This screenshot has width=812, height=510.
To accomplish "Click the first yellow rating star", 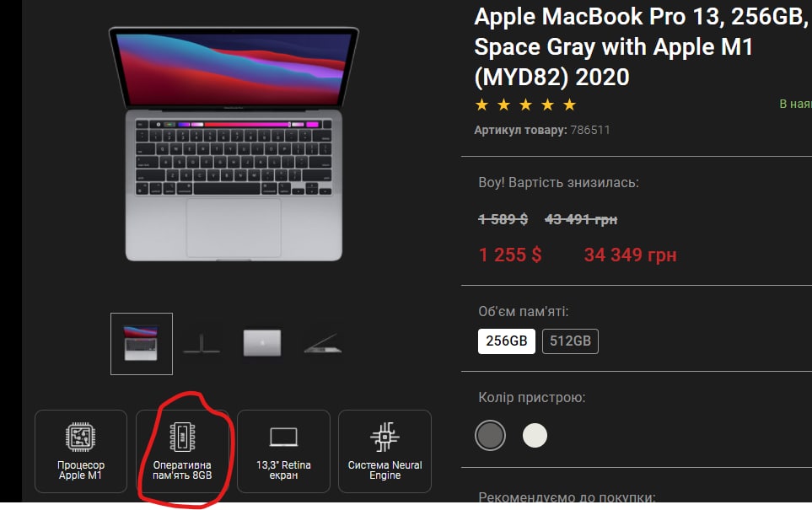I will click(x=481, y=105).
